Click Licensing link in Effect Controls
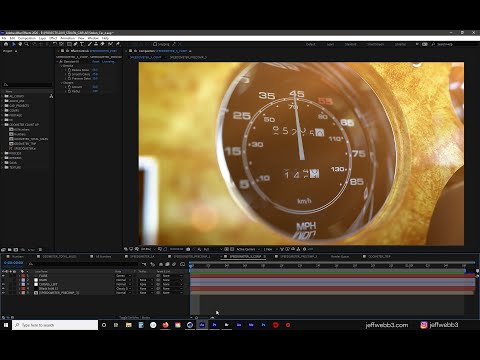The image size is (480, 360). point(109,62)
